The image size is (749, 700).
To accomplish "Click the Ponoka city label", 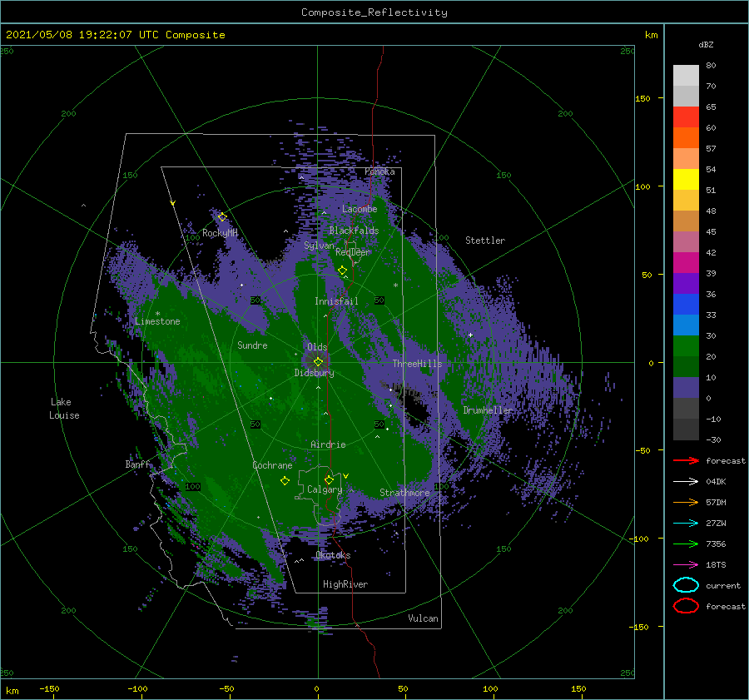I will [x=379, y=171].
